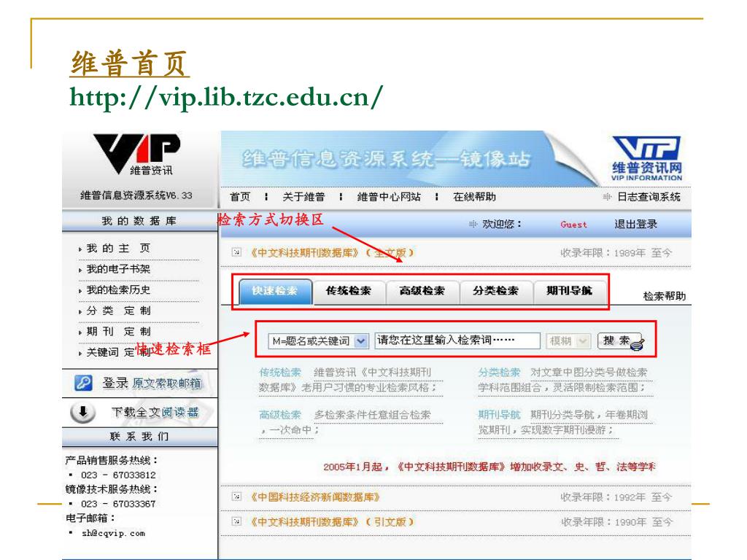Open 期刊定制 in the sidebar
Image resolution: width=747 pixels, height=560 pixels.
[x=118, y=332]
